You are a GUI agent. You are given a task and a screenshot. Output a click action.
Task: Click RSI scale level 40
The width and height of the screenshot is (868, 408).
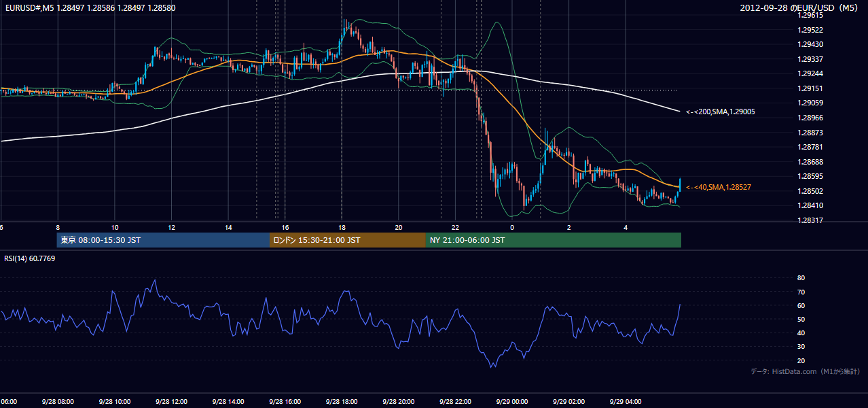point(801,333)
